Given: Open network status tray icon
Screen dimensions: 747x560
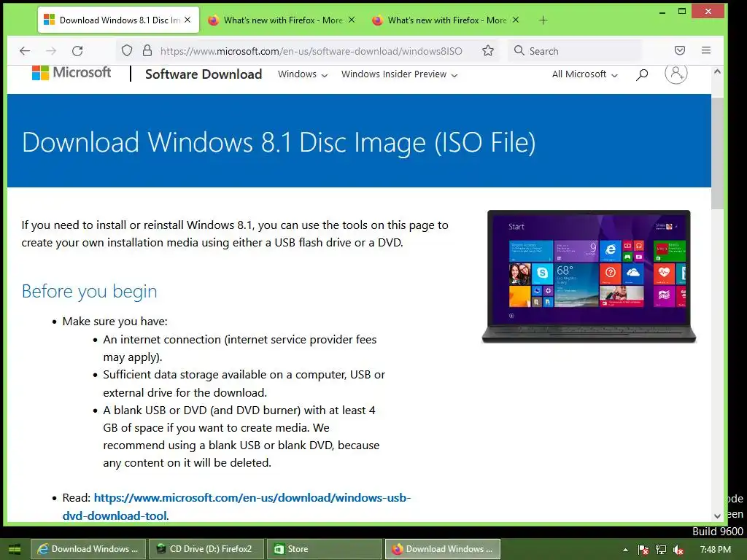Looking at the screenshot, I should point(661,550).
